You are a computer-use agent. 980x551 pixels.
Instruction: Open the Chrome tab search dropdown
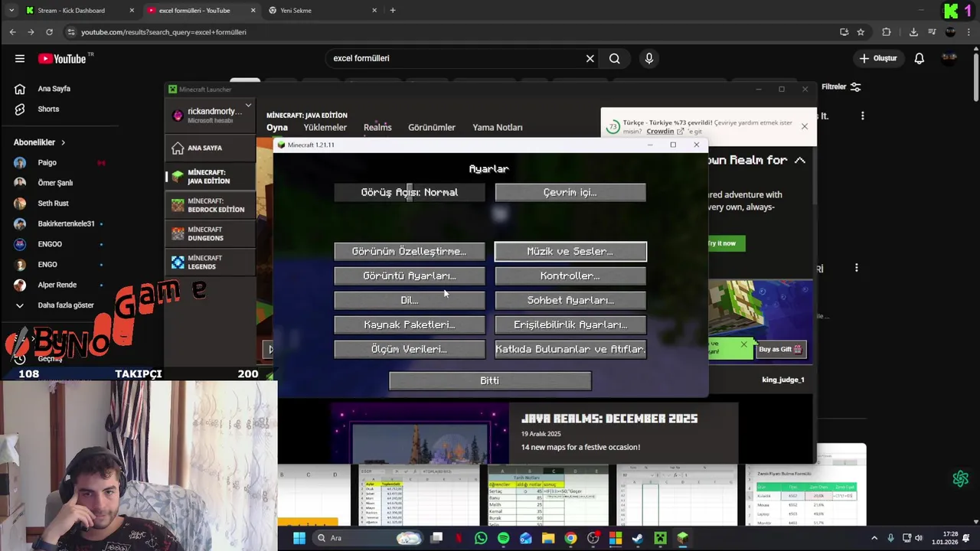[x=11, y=11]
